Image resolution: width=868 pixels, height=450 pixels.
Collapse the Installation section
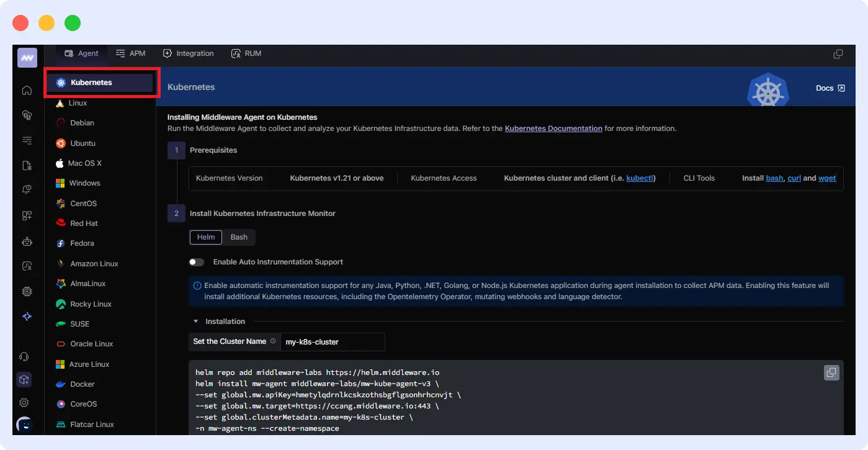(196, 321)
